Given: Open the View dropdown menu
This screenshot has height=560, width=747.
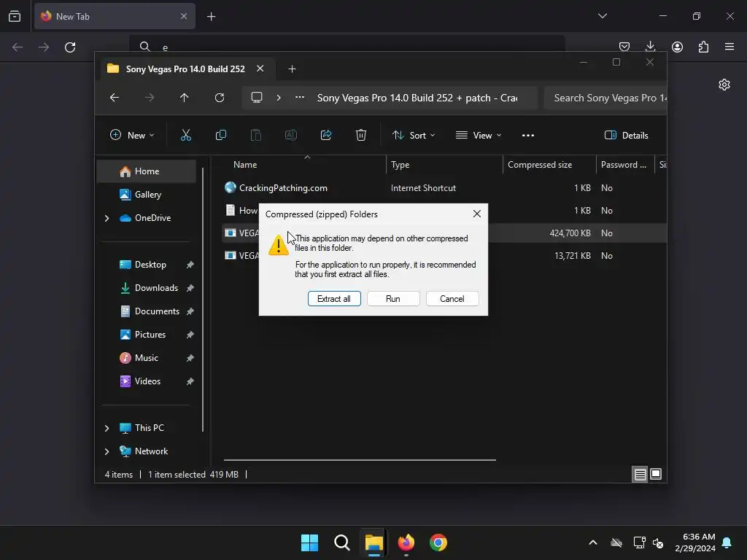Looking at the screenshot, I should click(x=479, y=135).
